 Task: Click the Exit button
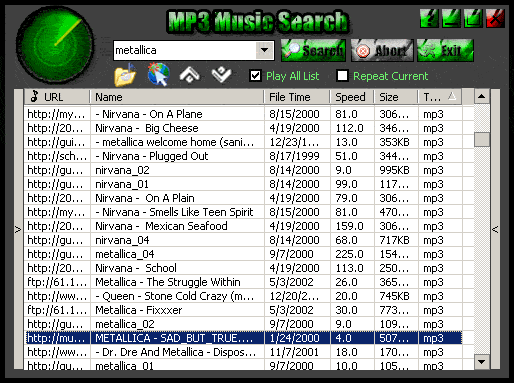[x=445, y=50]
